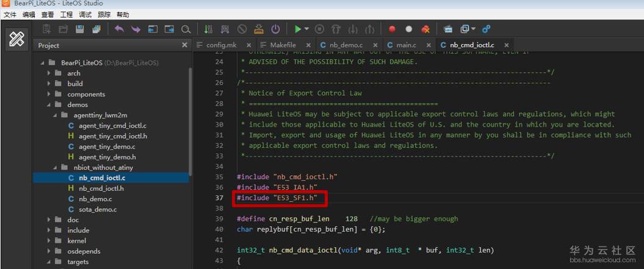Click the white breakpoint dot icon
Image resolution: width=644 pixels, height=269 pixels.
(x=408, y=29)
